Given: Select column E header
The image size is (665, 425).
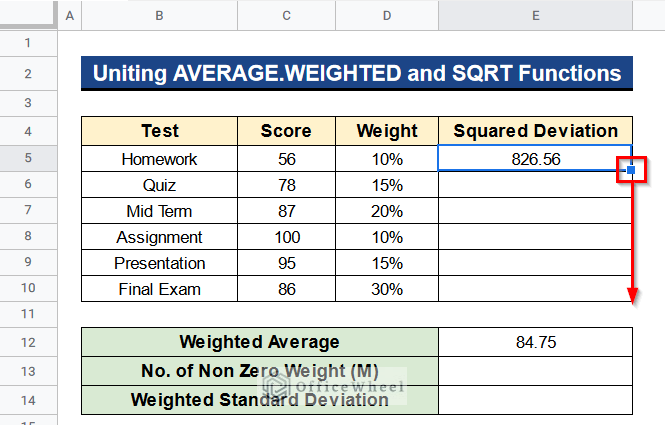Looking at the screenshot, I should click(535, 16).
